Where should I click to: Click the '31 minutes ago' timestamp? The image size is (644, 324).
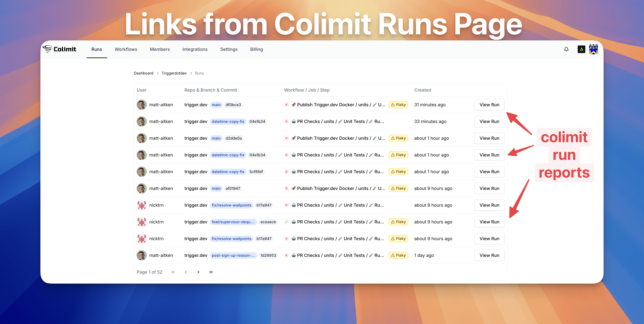point(430,105)
